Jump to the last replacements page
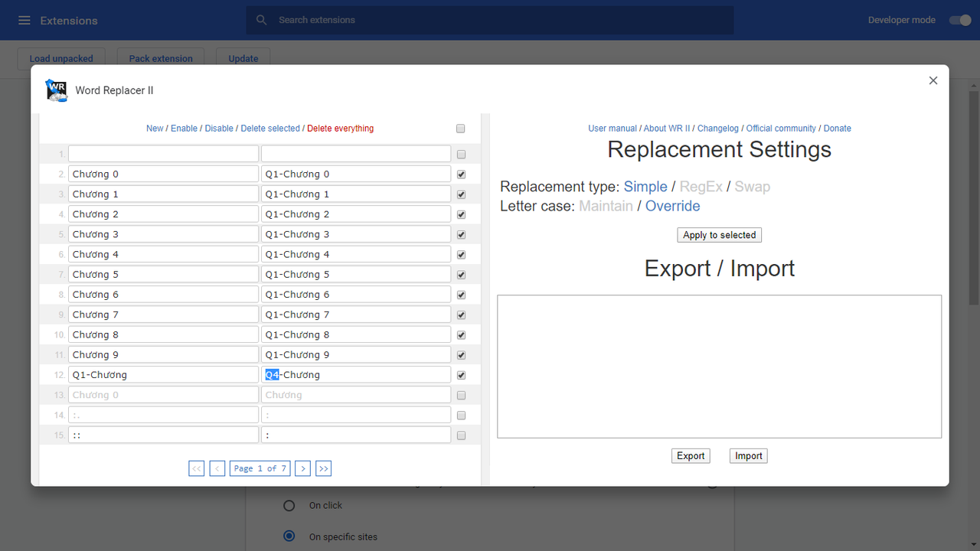Image resolution: width=980 pixels, height=551 pixels. tap(324, 468)
